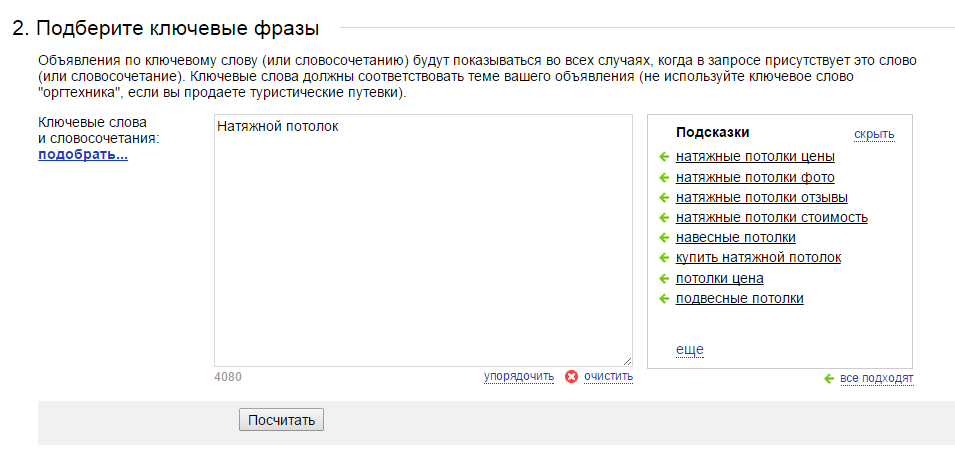
Task: Expand more suggestions with 'еще'
Action: coord(689,350)
